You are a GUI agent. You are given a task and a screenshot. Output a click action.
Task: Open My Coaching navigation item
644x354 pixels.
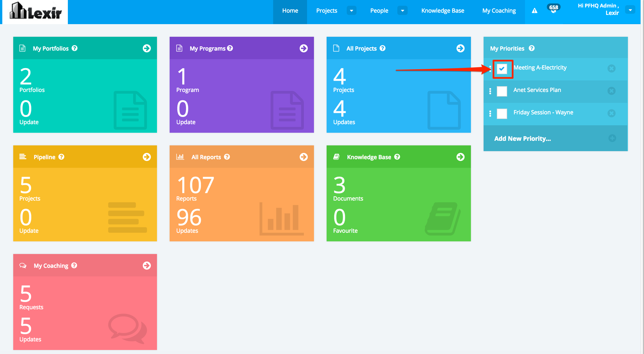(x=499, y=11)
